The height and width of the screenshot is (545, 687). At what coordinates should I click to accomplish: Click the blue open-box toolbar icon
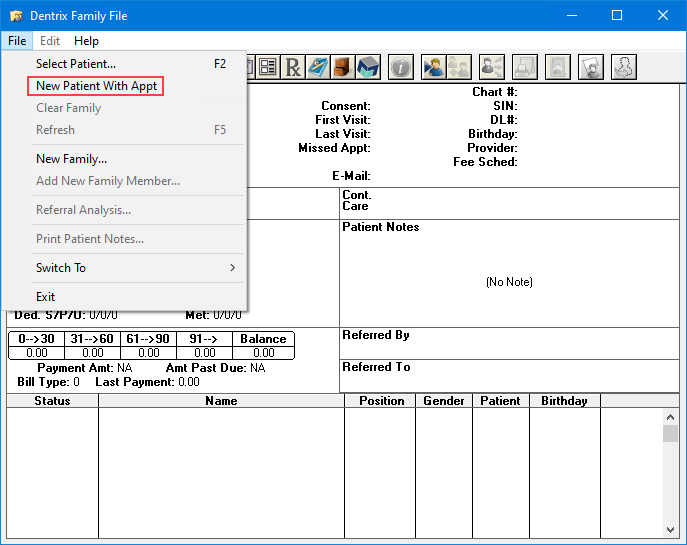(x=368, y=67)
